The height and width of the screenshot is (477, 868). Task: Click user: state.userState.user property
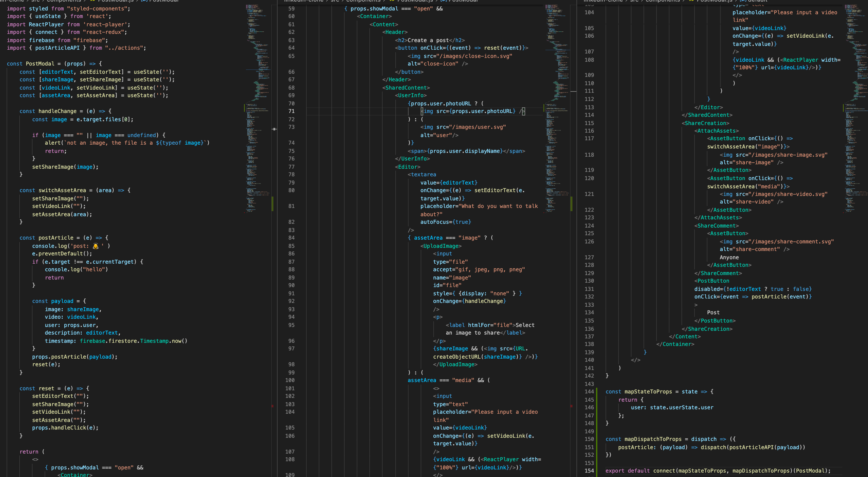672,408
